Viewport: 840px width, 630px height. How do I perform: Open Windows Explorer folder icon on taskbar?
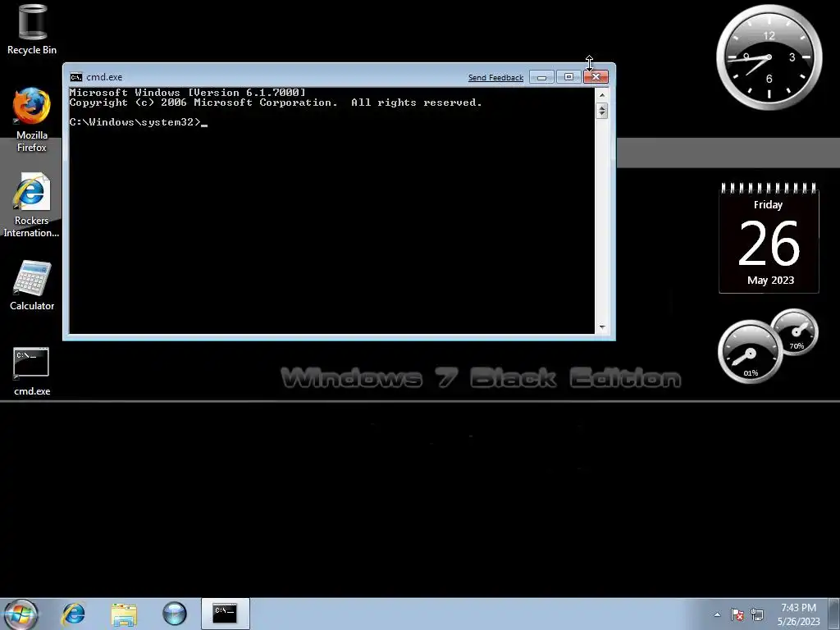click(124, 614)
